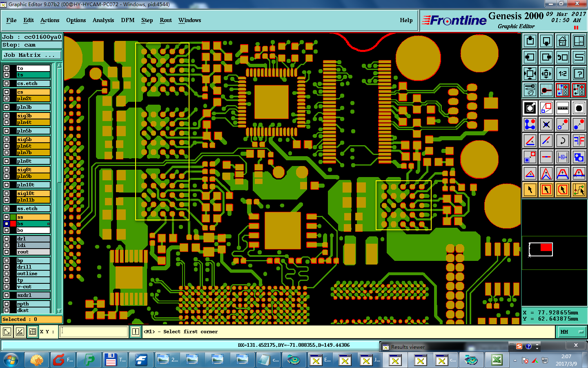Click the Job Matrix button

[x=32, y=55]
